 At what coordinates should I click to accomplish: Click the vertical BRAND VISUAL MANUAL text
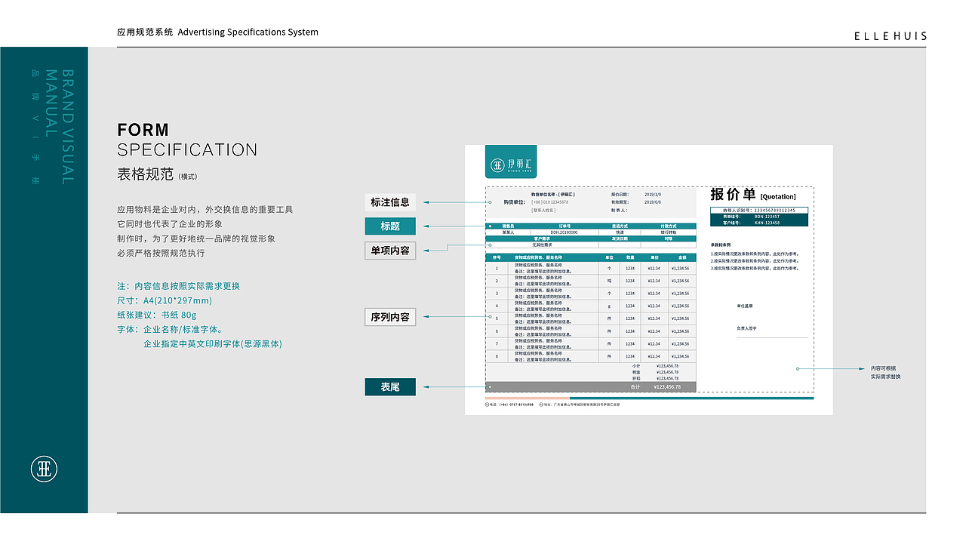point(59,127)
